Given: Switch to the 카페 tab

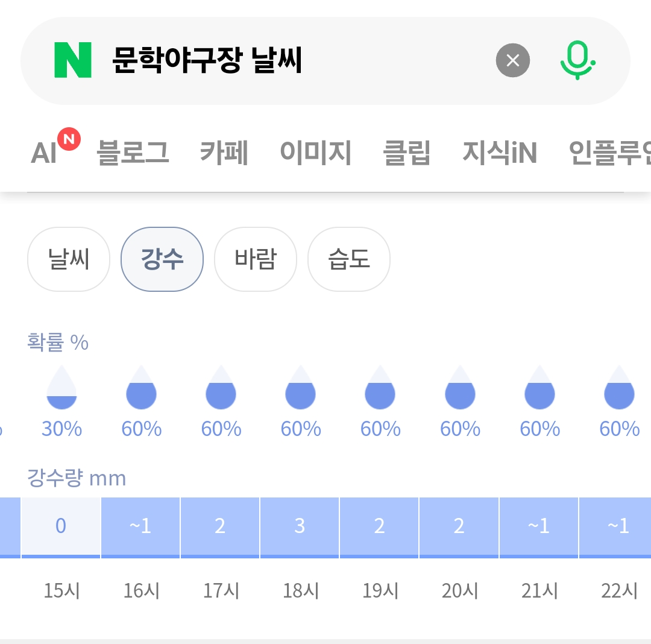Looking at the screenshot, I should point(224,153).
